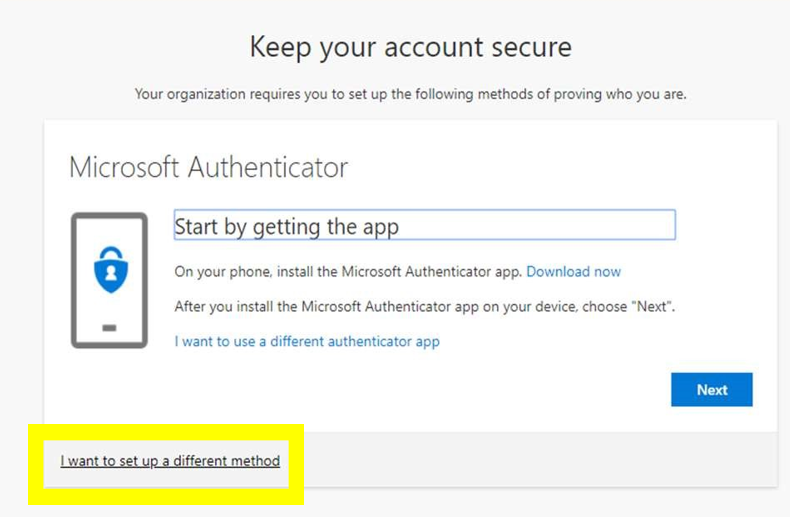This screenshot has width=790, height=517.
Task: Select "I want to set up a different method"
Action: (170, 461)
